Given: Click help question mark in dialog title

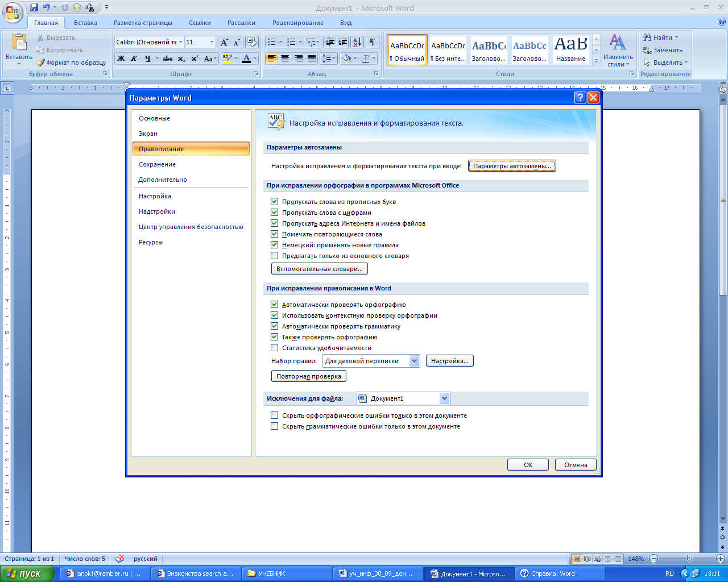Looking at the screenshot, I should pyautogui.click(x=580, y=98).
